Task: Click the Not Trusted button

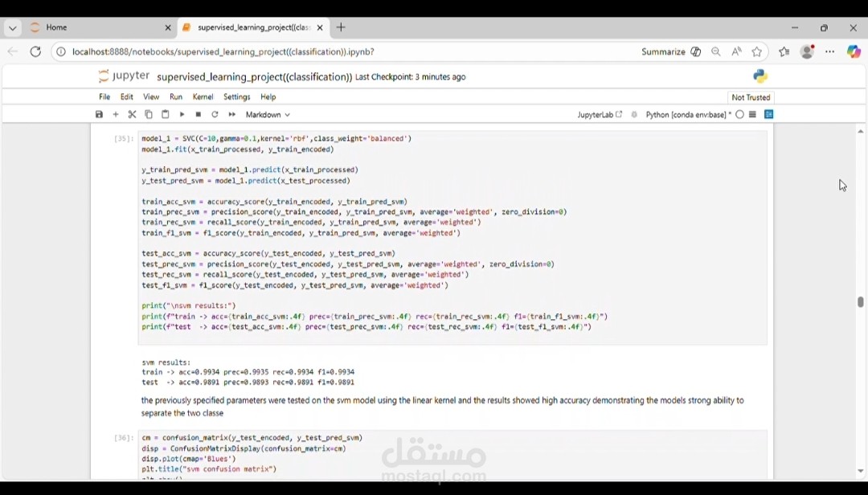Action: pyautogui.click(x=751, y=97)
